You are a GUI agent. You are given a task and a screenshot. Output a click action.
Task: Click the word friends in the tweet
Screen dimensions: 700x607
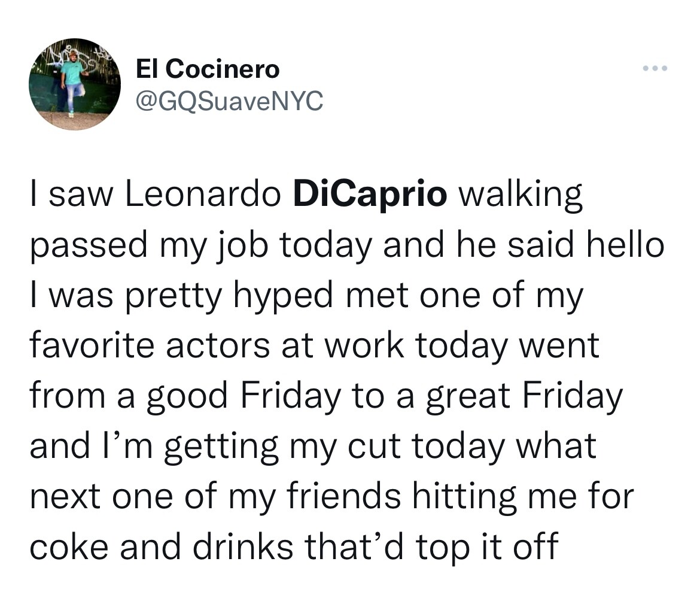343,496
